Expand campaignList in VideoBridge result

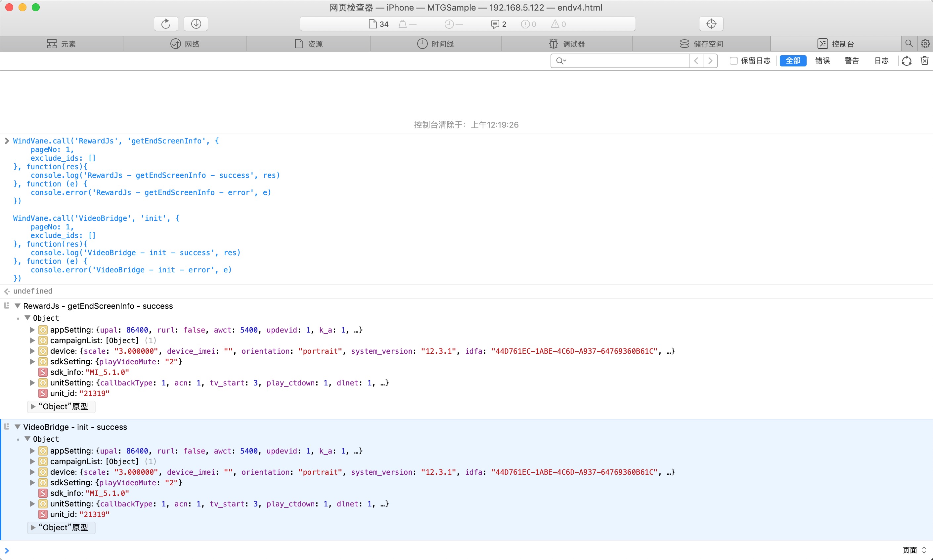tap(32, 461)
